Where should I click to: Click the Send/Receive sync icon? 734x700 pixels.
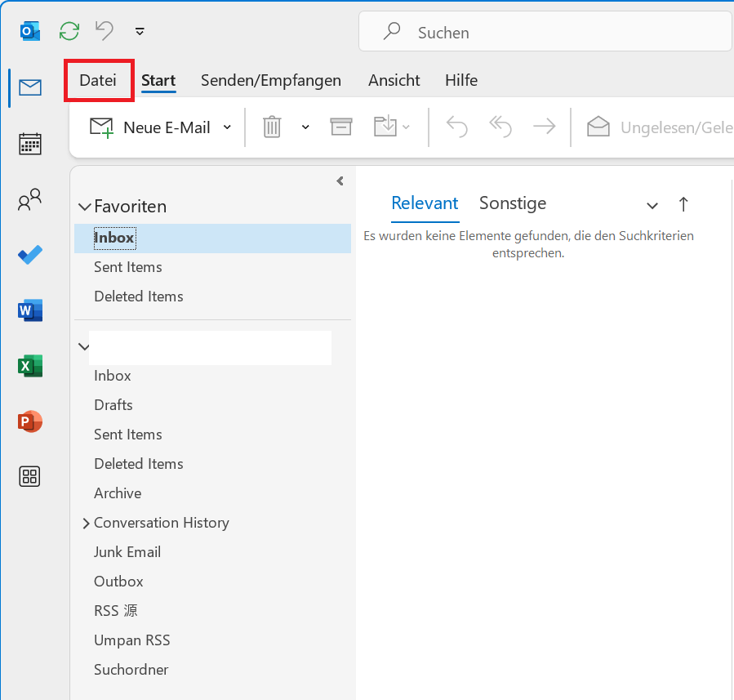[69, 31]
